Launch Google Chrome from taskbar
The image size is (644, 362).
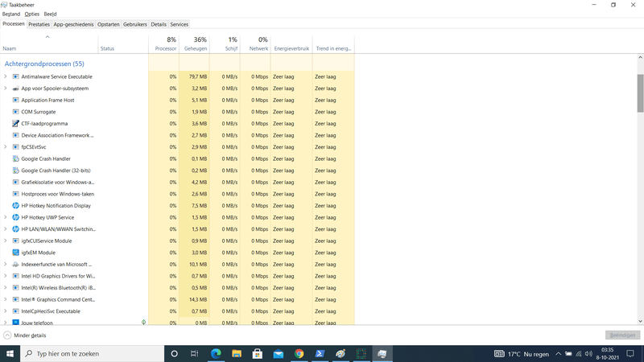pyautogui.click(x=299, y=353)
